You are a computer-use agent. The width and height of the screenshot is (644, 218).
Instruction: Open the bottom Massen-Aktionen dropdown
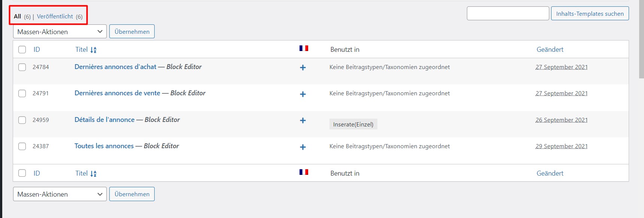pos(60,194)
